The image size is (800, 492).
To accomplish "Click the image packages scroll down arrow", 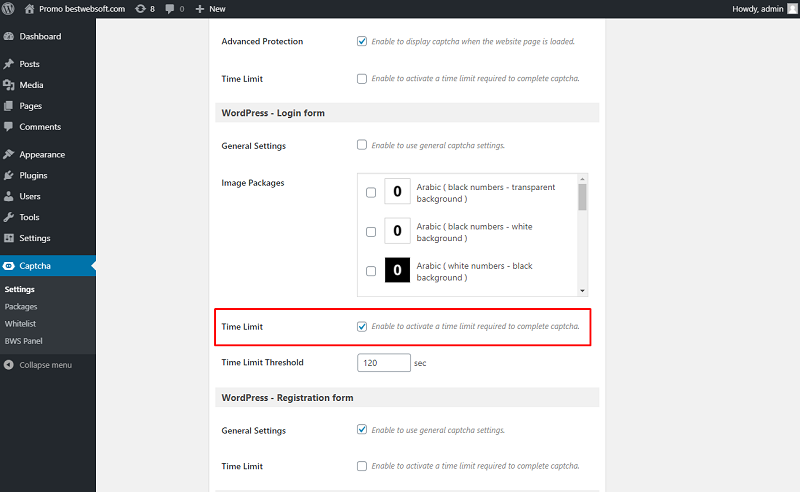I will (582, 290).
